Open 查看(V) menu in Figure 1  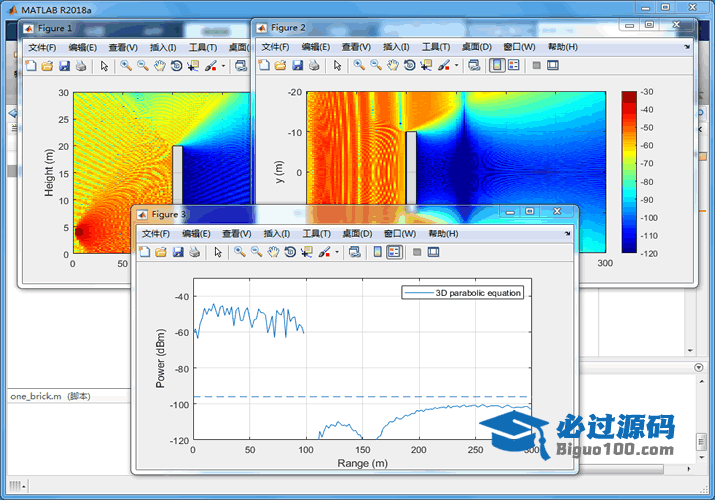tap(123, 47)
